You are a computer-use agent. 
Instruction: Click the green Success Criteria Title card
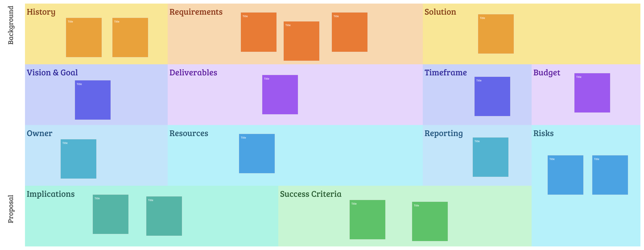tap(367, 220)
